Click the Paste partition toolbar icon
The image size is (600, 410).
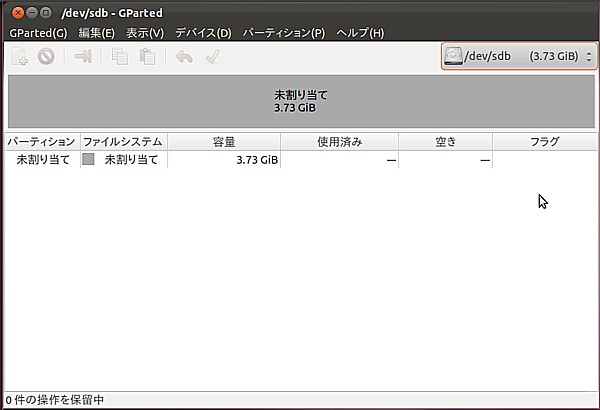point(146,57)
